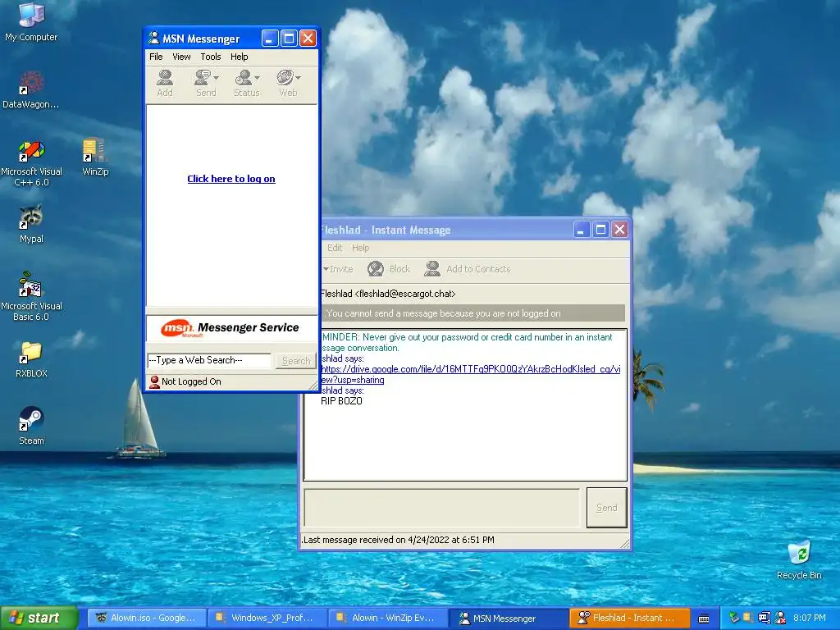The height and width of the screenshot is (630, 840).
Task: Switch to Fleshlad - Instant taskbar item
Action: coord(629,618)
